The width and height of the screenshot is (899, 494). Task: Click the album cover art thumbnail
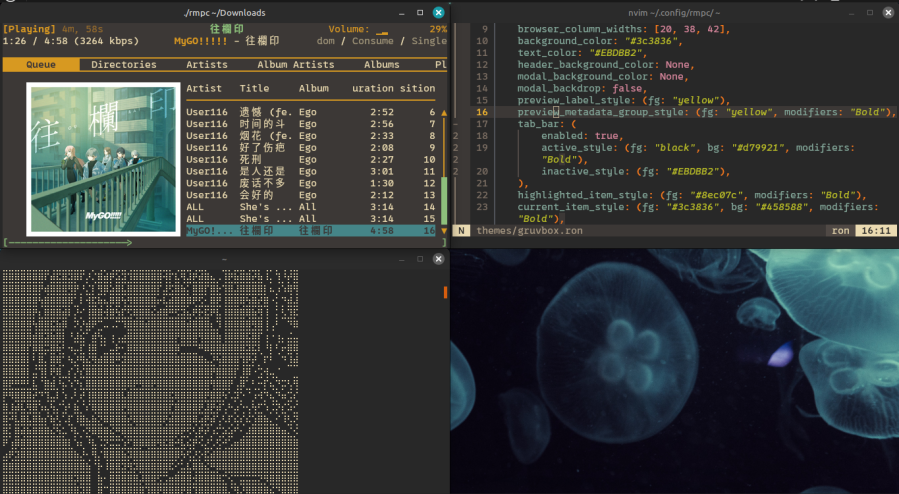coord(103,159)
